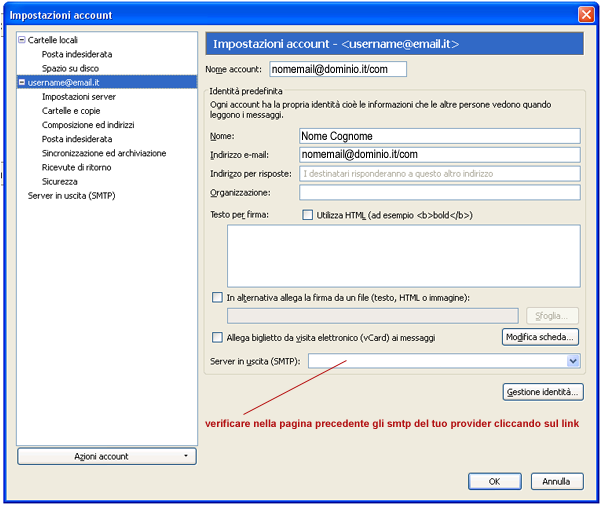Select Spazio su disco in the tree

point(70,68)
